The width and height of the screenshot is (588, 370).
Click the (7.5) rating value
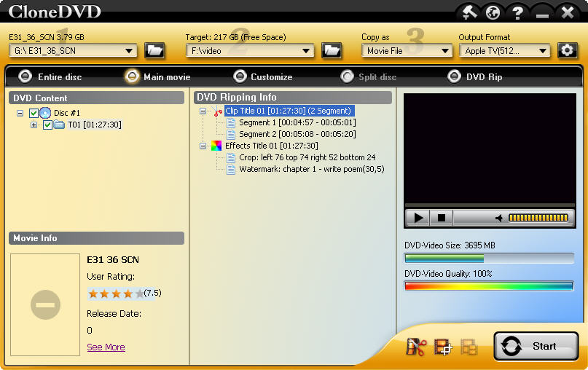(152, 293)
